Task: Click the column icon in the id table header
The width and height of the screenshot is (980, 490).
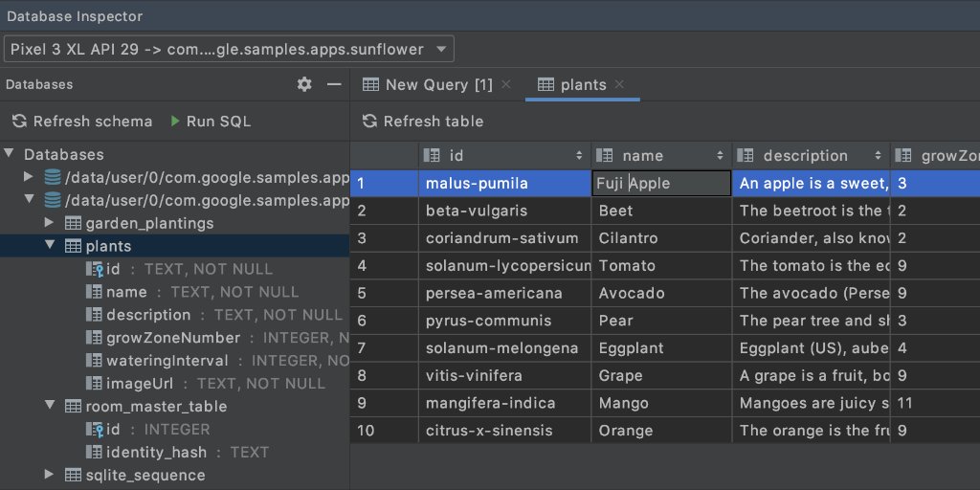Action: click(432, 155)
